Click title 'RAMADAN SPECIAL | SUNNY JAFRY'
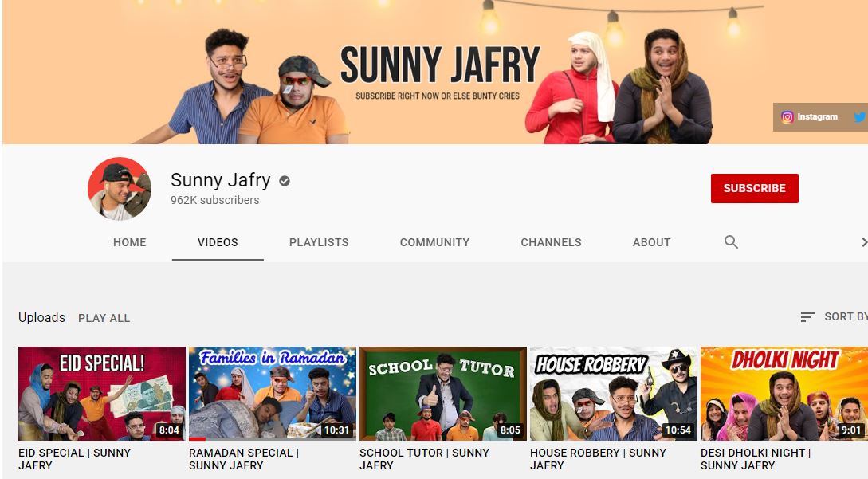Viewport: 868px width, 479px height. click(244, 459)
